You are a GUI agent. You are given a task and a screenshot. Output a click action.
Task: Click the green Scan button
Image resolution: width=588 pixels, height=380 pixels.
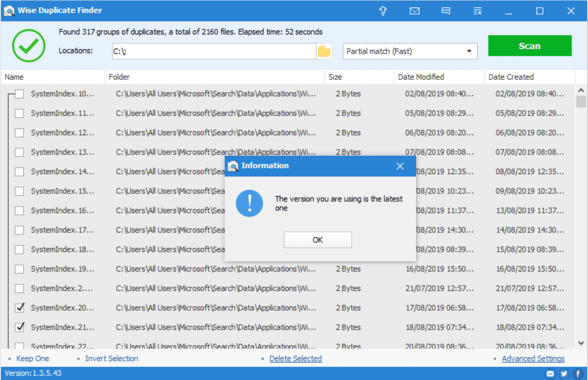[x=530, y=46]
